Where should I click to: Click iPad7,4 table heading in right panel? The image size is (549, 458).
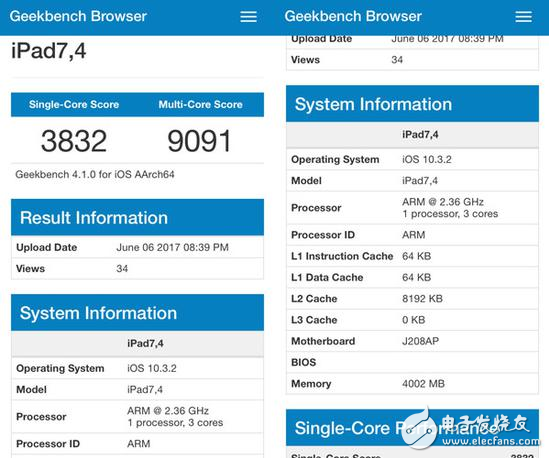(420, 134)
